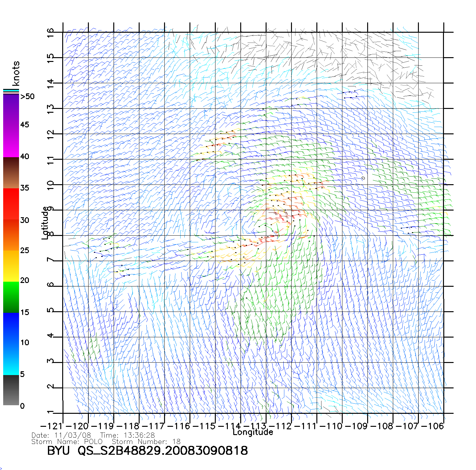Click the ">50" label on the color scale
476x470 pixels.
[27, 97]
